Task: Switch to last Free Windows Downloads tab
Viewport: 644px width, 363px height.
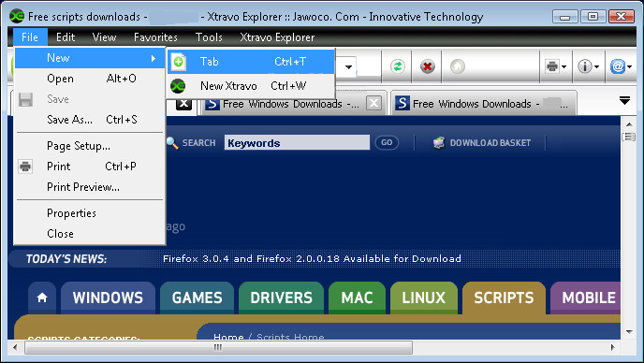Action: 483,104
